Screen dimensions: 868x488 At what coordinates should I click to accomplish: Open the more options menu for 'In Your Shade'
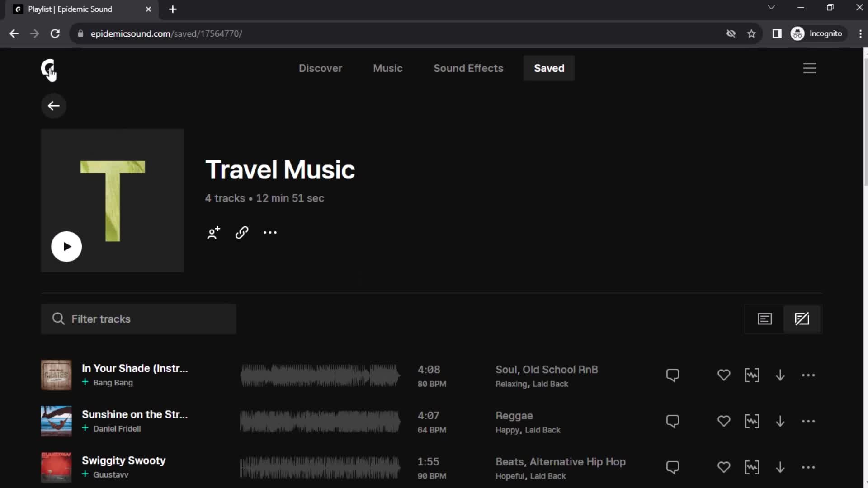point(809,375)
